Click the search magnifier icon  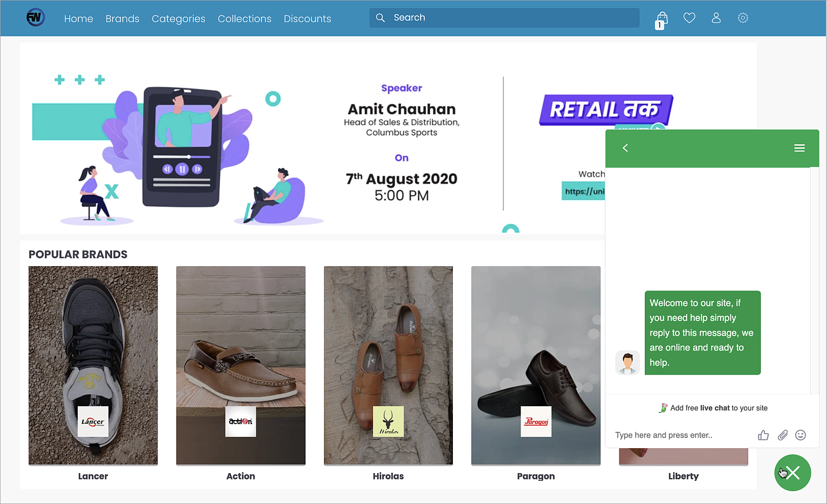(380, 18)
